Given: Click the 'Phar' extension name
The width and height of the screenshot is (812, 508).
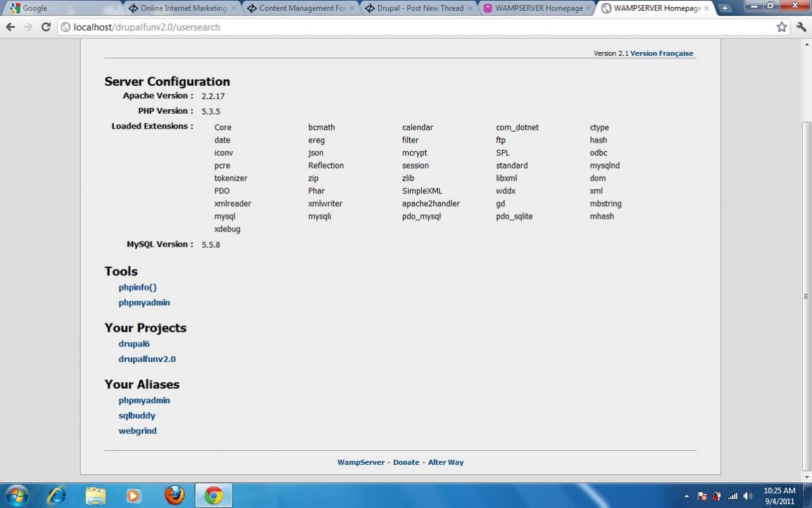Looking at the screenshot, I should coord(316,191).
